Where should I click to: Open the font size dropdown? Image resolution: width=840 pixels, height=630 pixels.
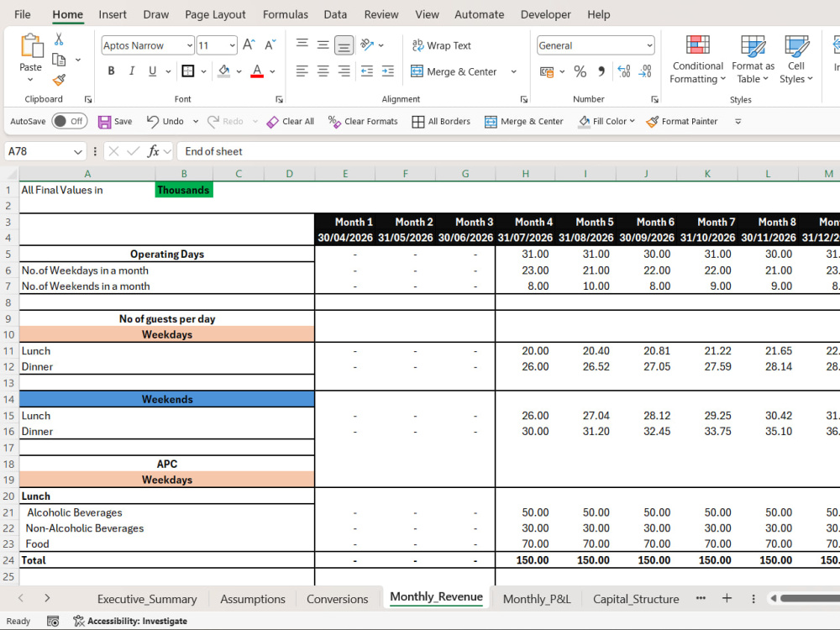tap(232, 45)
